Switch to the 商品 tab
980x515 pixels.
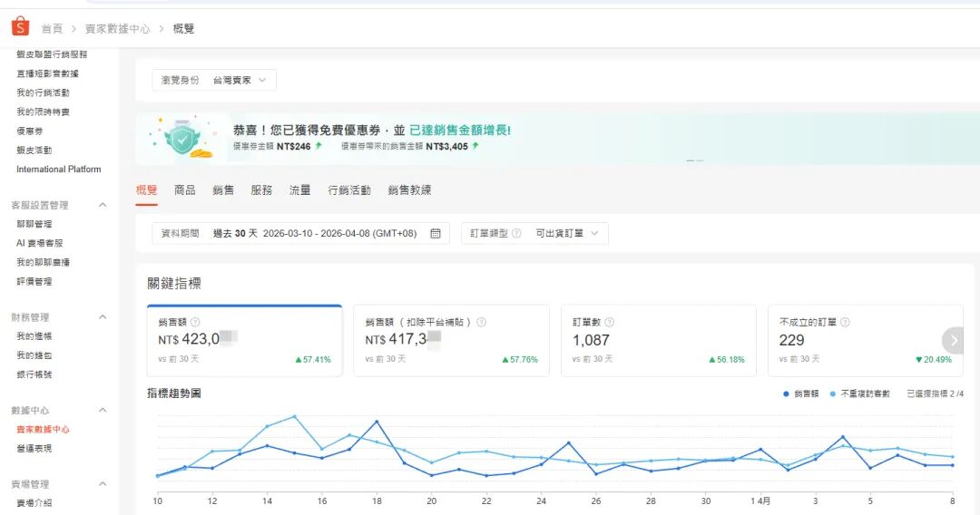tap(184, 189)
